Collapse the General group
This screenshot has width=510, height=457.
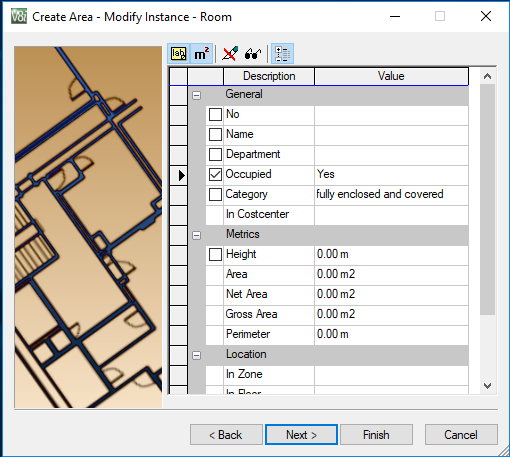[x=197, y=95]
